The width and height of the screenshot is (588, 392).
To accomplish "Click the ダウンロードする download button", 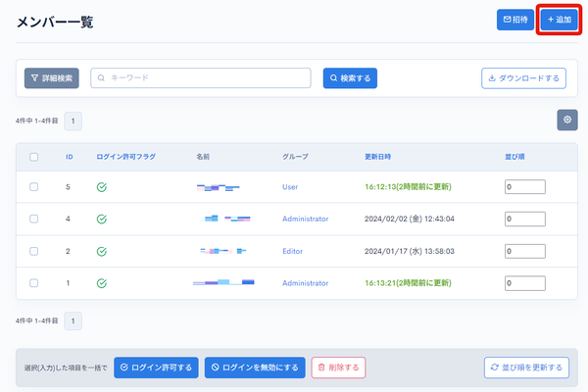I will click(x=524, y=78).
